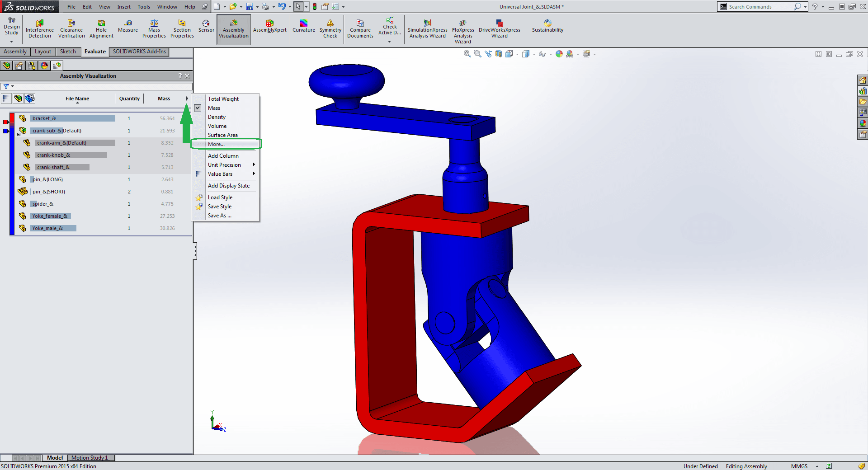Click the Curvature display icon
Image resolution: width=868 pixels, height=470 pixels.
(x=303, y=26)
